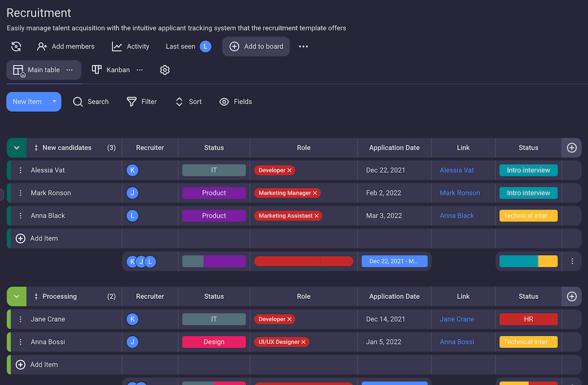Open the Activity chart icon

tap(117, 47)
